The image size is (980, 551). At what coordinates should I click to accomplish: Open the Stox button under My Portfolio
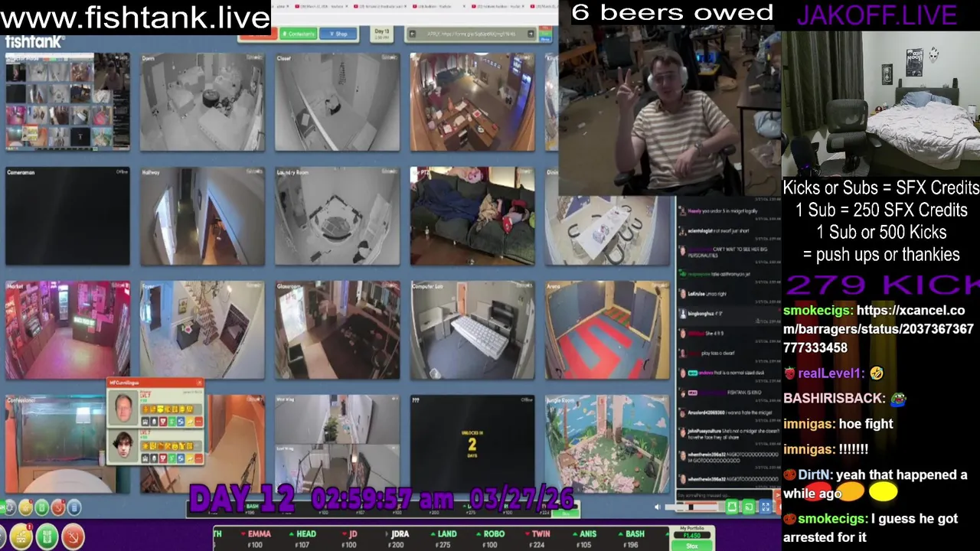click(x=691, y=546)
